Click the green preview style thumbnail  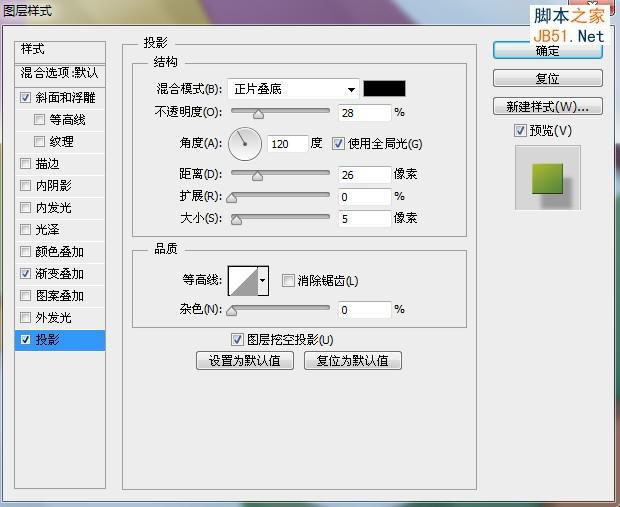(x=548, y=178)
